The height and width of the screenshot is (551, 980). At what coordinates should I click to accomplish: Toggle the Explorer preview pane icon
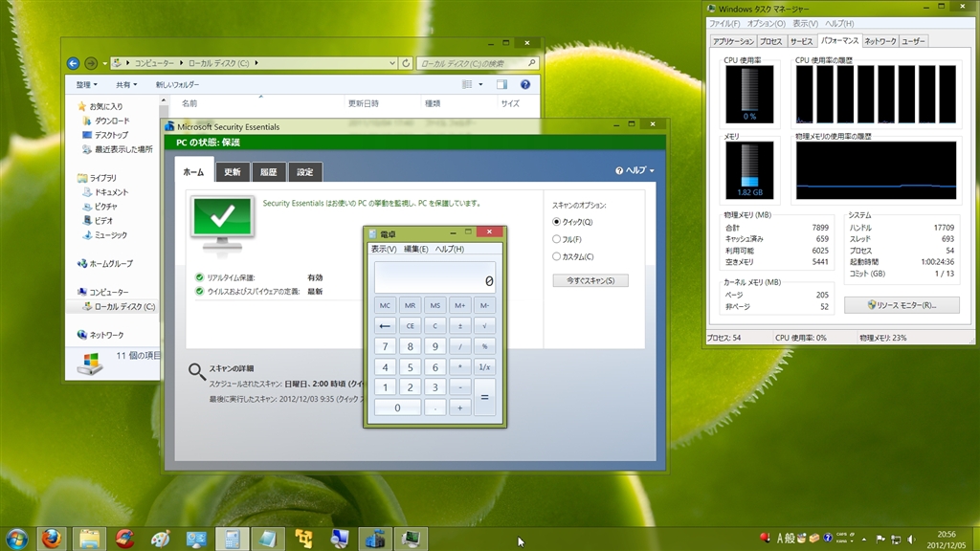tap(501, 84)
